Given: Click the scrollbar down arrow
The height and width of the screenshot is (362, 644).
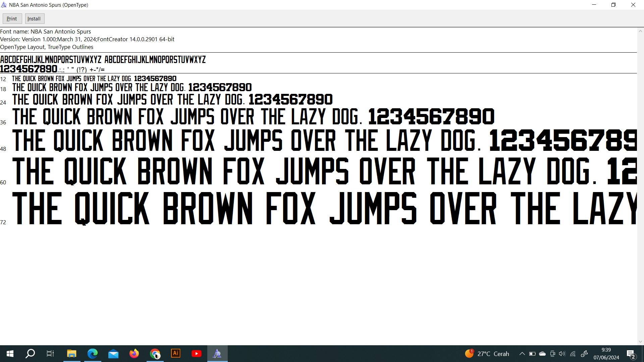Looking at the screenshot, I should (640, 342).
